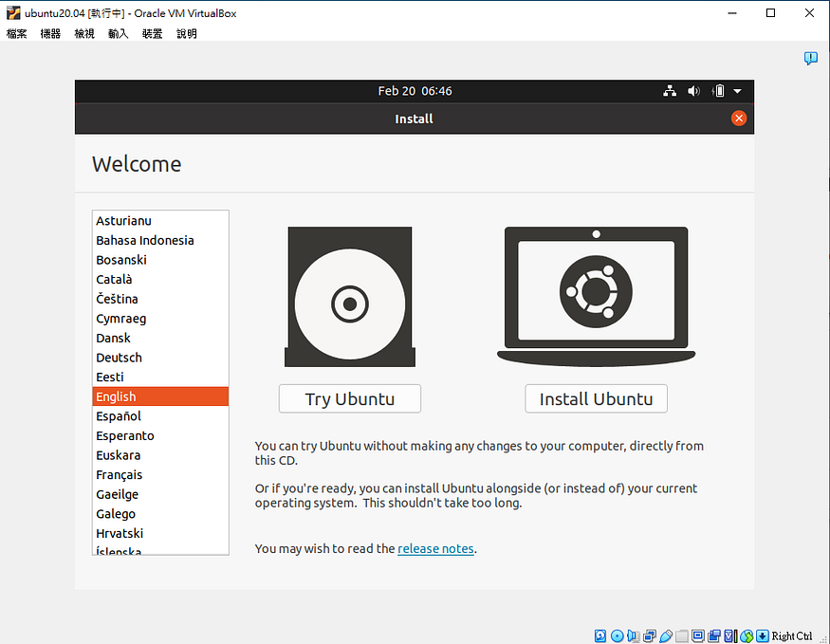The width and height of the screenshot is (830, 644).
Task: Click the Ubuntu network status icon
Action: click(x=670, y=91)
